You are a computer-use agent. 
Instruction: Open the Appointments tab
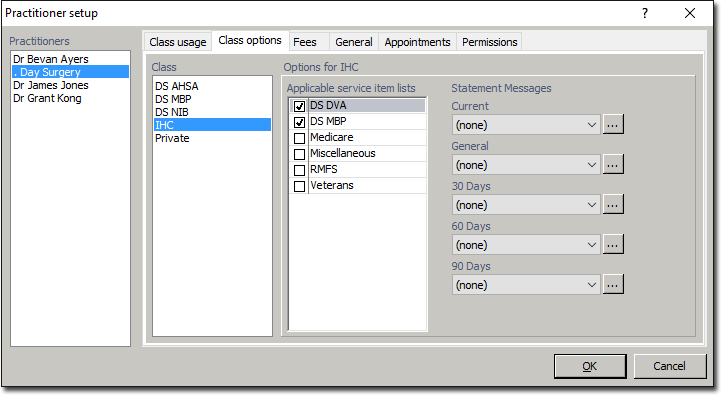click(417, 42)
